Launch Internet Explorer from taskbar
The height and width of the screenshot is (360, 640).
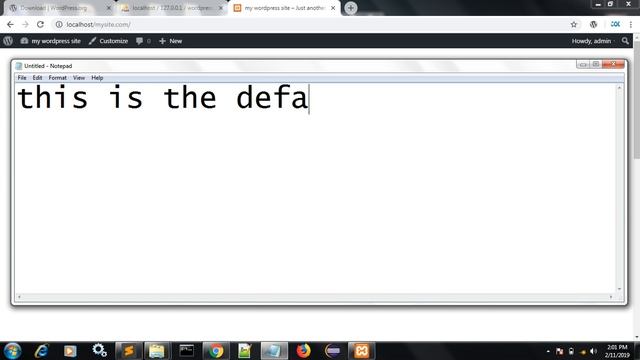point(41,351)
